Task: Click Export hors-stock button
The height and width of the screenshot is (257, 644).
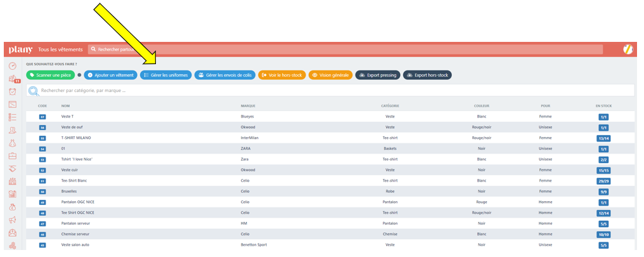Action: (x=427, y=75)
